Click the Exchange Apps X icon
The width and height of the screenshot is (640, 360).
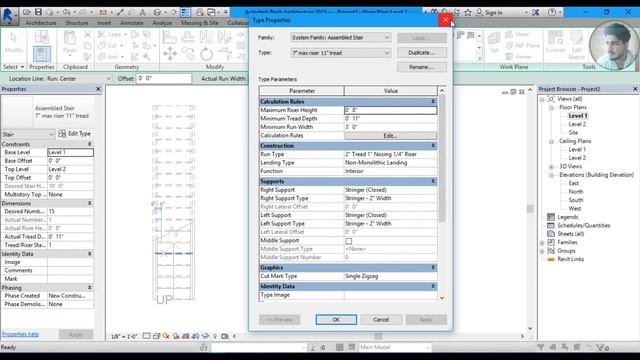click(x=536, y=12)
